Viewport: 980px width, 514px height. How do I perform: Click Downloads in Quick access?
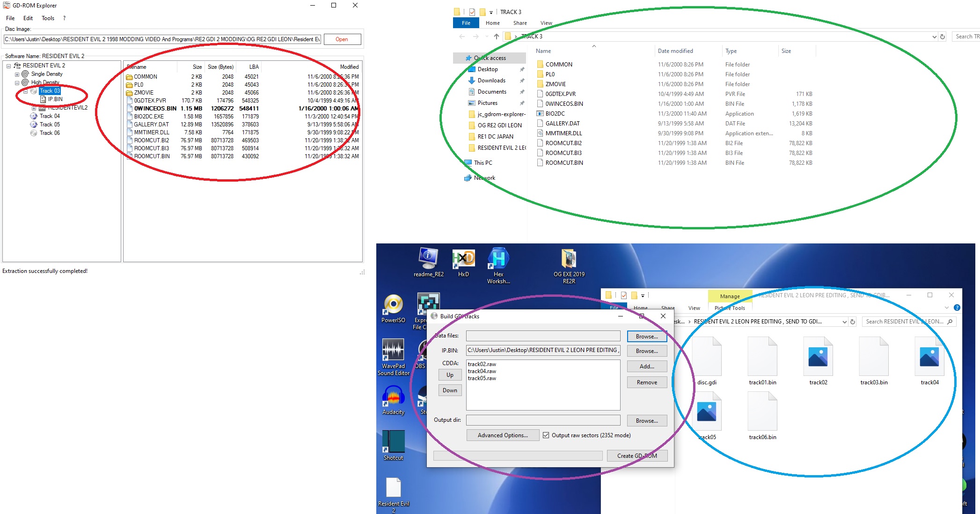point(491,81)
